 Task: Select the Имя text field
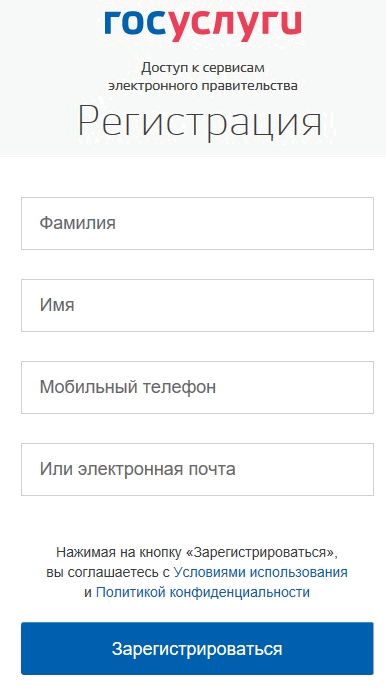pos(197,305)
